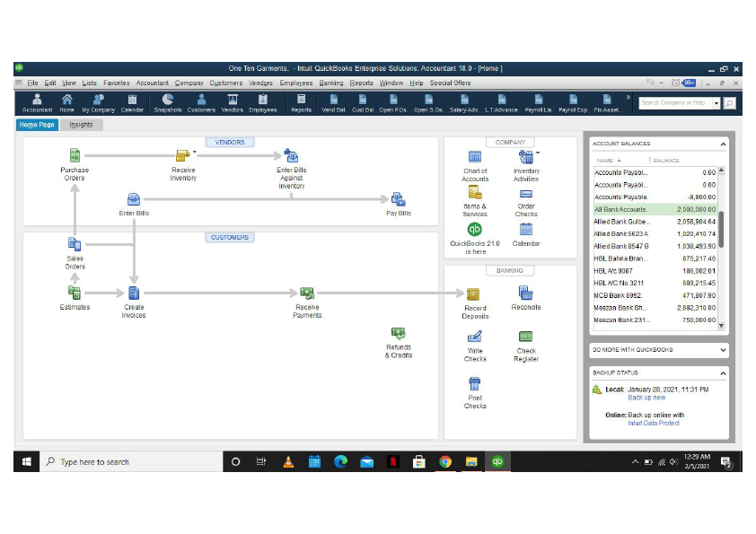
Task: Open Inventory Activities dropdown arrow
Action: pos(538,153)
